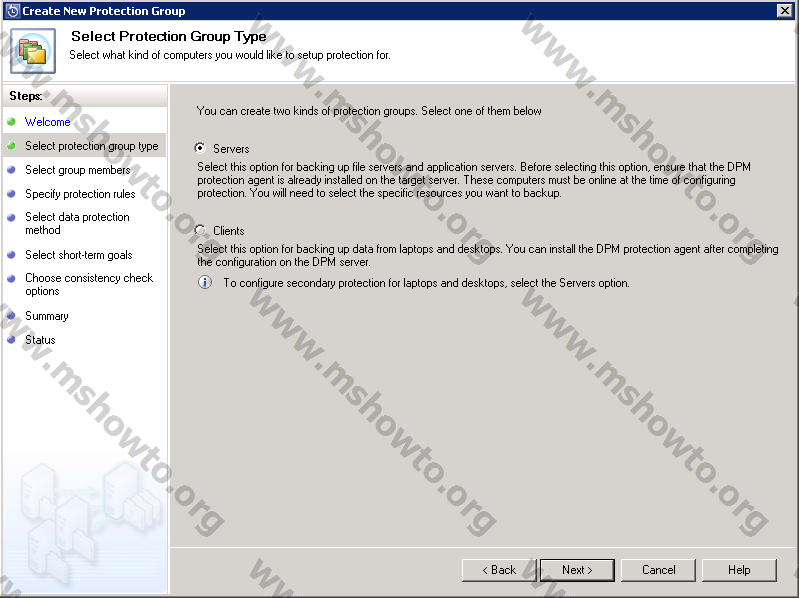
Task: Select the Specify protection rules step
Action: [80, 194]
